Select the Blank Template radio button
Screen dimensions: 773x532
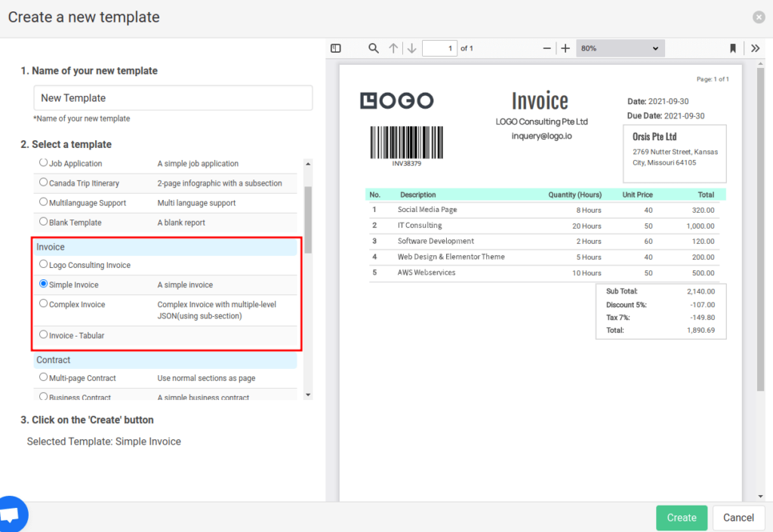pos(43,222)
